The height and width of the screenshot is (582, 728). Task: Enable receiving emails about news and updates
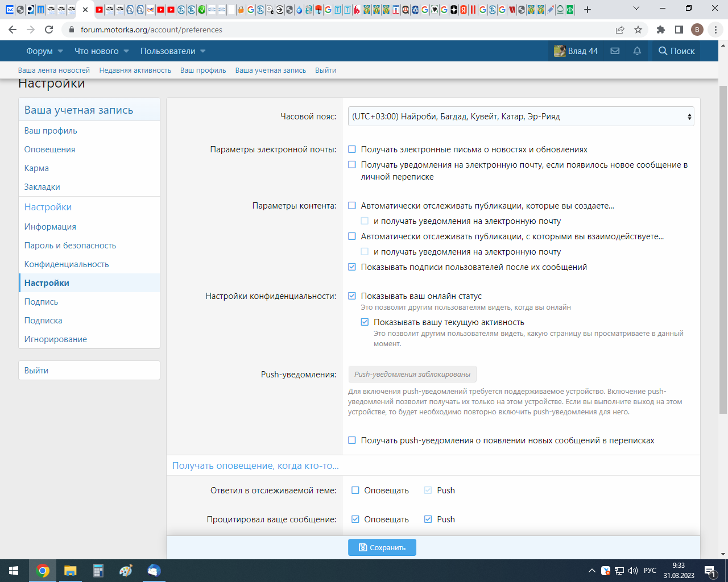(352, 149)
